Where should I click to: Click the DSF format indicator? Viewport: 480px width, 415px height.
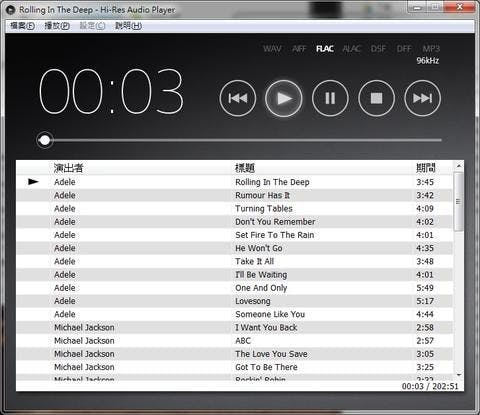pos(378,49)
